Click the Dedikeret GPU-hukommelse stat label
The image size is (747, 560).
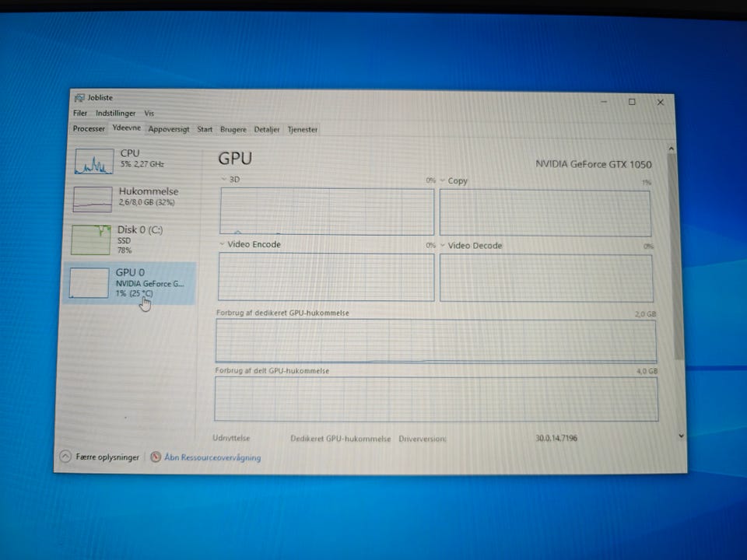click(x=341, y=439)
